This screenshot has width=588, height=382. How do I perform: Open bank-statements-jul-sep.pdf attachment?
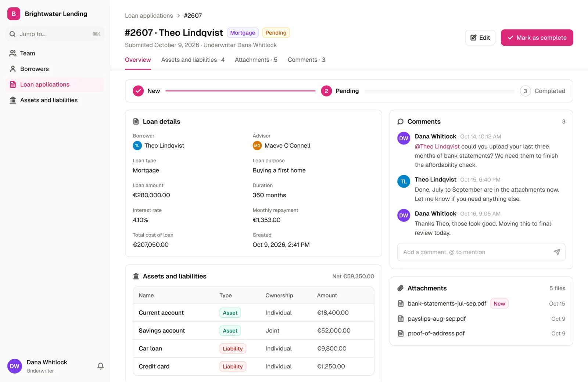(447, 304)
